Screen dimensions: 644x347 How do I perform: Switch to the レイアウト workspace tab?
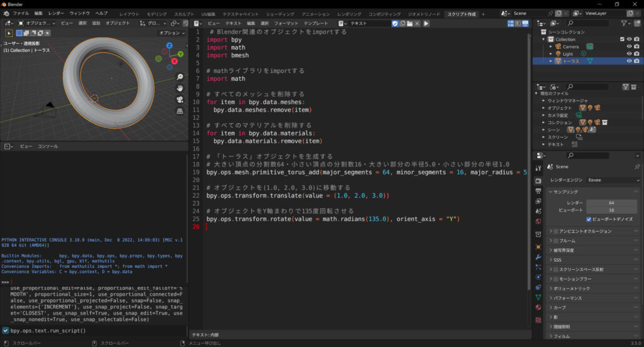click(x=129, y=14)
